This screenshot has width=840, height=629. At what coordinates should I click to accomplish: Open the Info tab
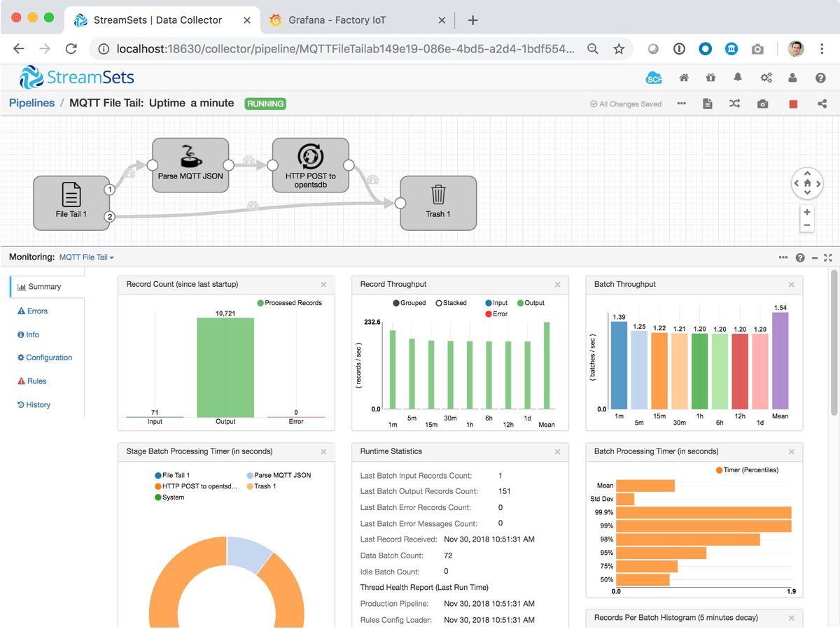(28, 334)
